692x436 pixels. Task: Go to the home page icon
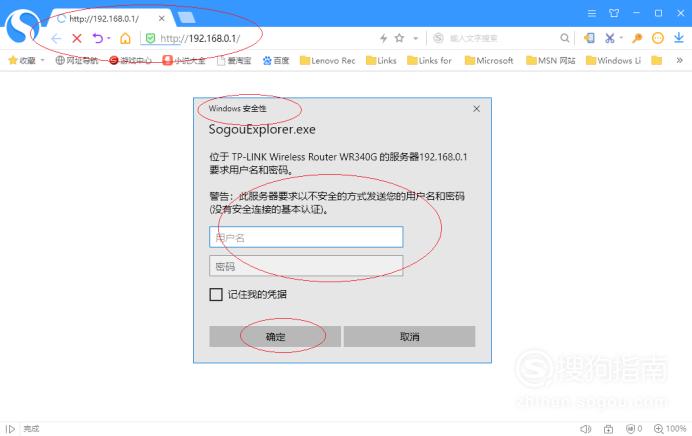pyautogui.click(x=125, y=38)
